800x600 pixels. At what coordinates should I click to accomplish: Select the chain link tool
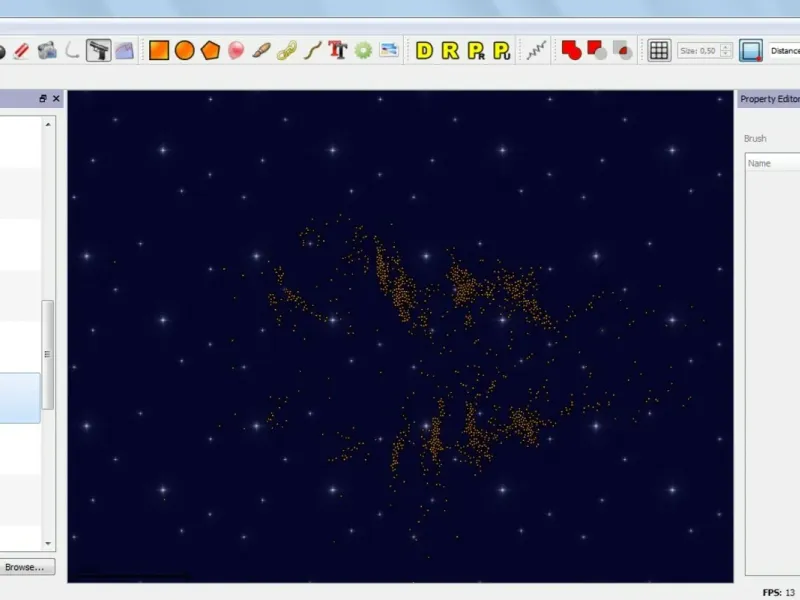(287, 51)
